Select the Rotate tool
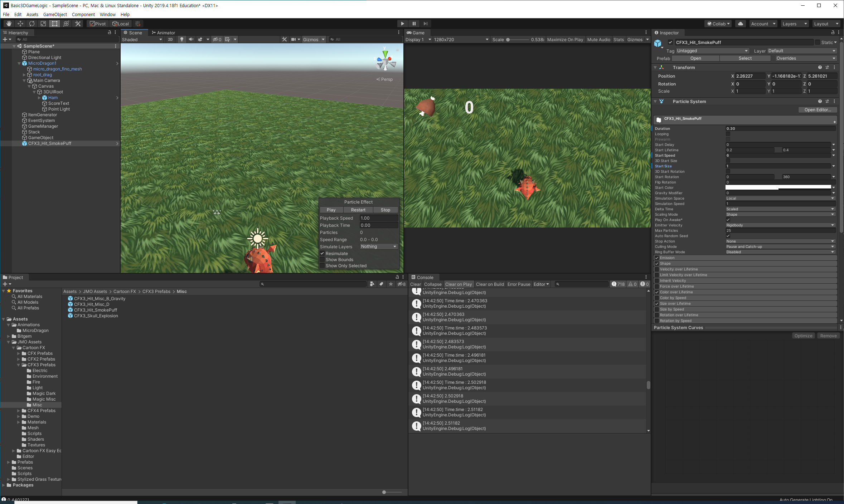 point(32,24)
